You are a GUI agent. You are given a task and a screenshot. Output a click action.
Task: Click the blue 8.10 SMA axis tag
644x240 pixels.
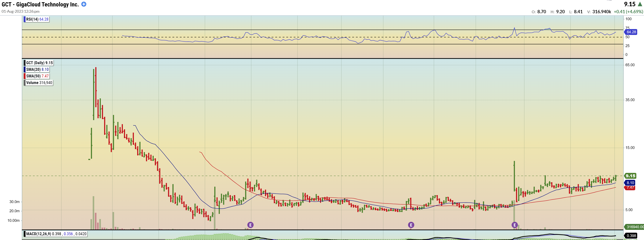point(630,183)
